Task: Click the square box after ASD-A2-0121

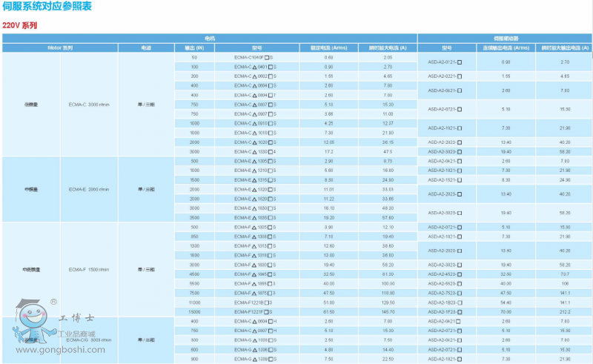Action: point(460,62)
